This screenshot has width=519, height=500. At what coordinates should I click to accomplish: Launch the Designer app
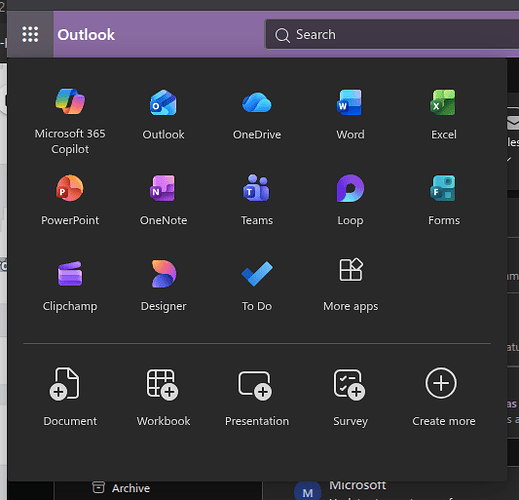pyautogui.click(x=163, y=286)
